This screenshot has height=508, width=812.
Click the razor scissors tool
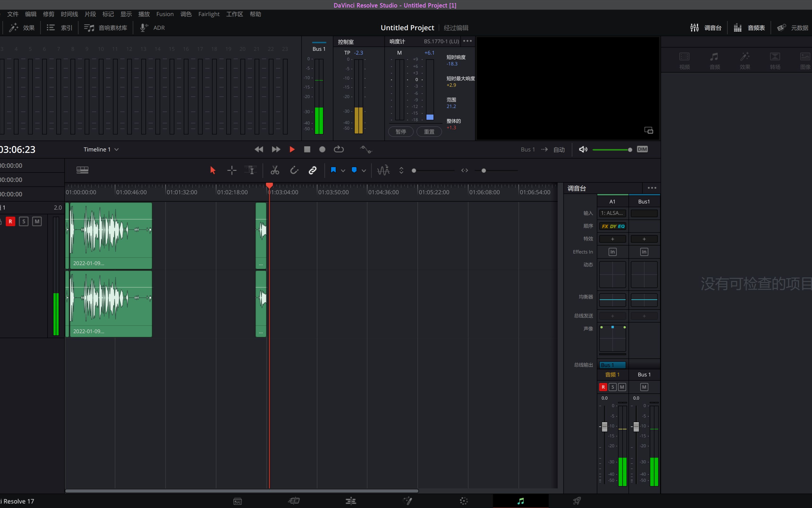tap(275, 170)
